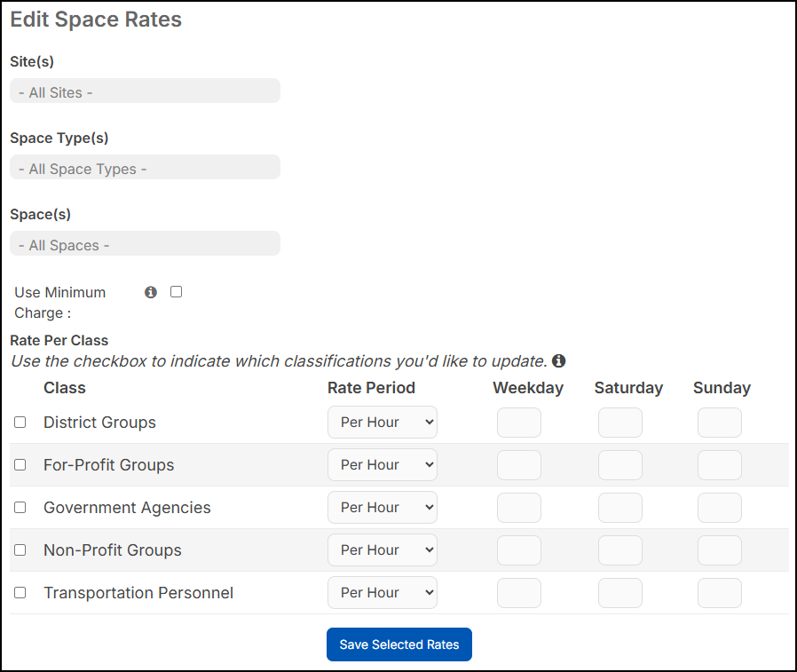Open Rate Period dropdown for District Groups
The height and width of the screenshot is (672, 797).
383,422
